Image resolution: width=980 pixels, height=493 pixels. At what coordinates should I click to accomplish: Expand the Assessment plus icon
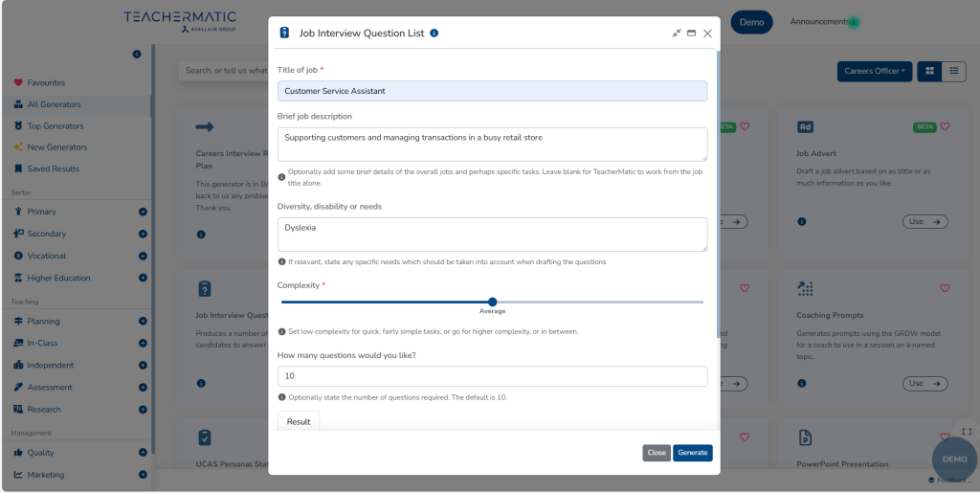coord(143,388)
